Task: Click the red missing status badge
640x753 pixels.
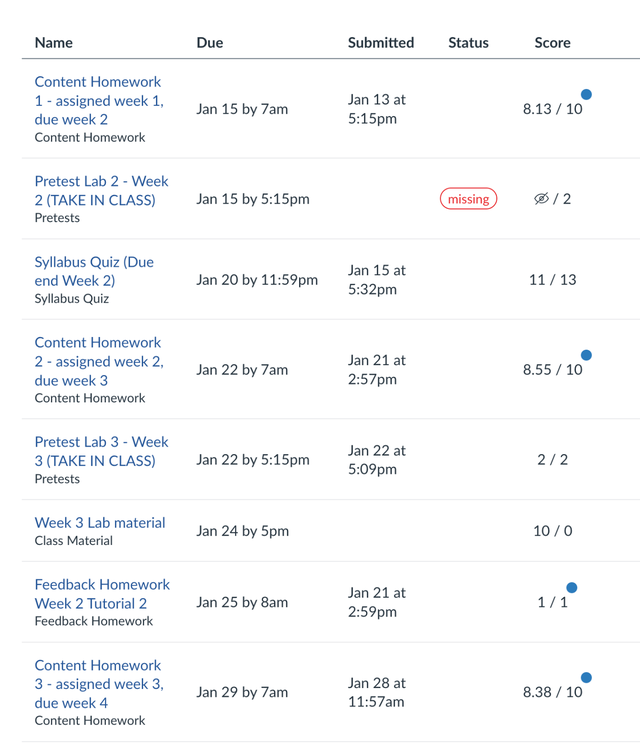Action: (x=468, y=199)
